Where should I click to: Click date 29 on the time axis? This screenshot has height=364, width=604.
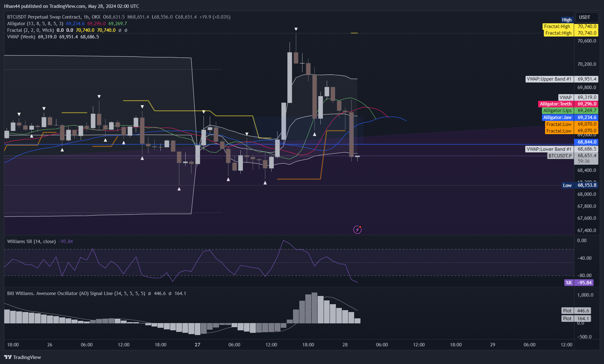(x=492, y=345)
